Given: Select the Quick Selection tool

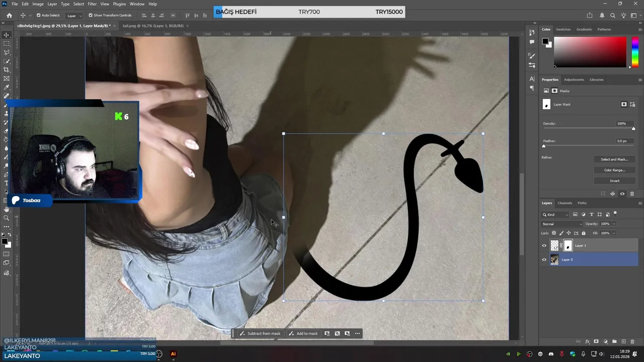Looking at the screenshot, I should (x=7, y=61).
